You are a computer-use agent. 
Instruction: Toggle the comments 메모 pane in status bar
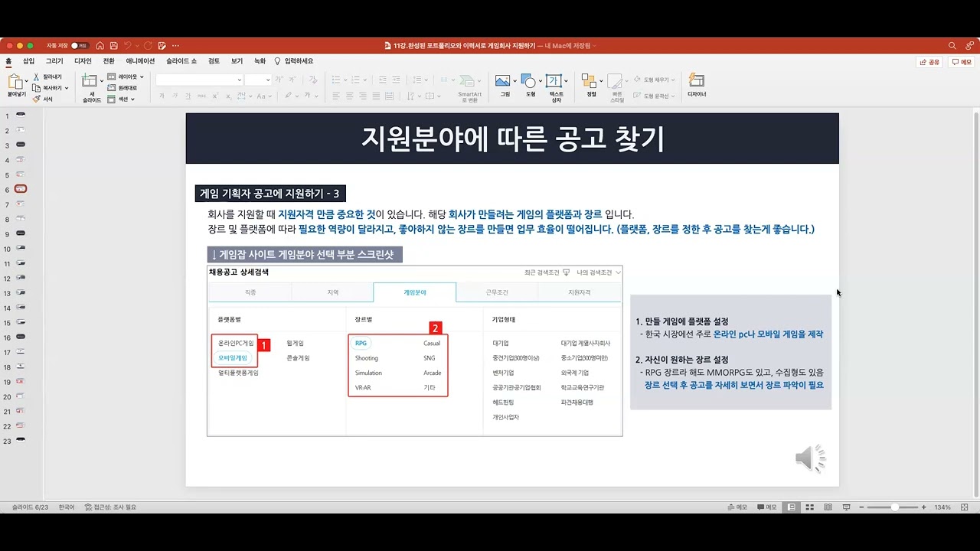(766, 507)
